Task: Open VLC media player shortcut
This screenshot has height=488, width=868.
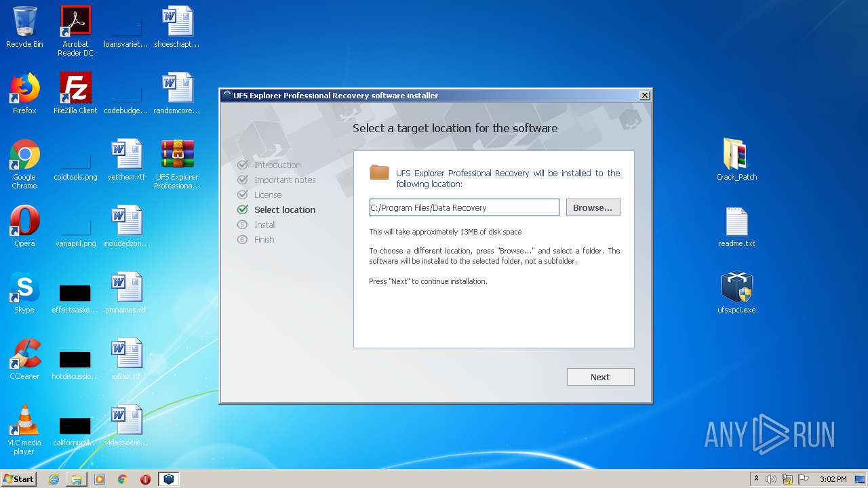Action: click(24, 430)
